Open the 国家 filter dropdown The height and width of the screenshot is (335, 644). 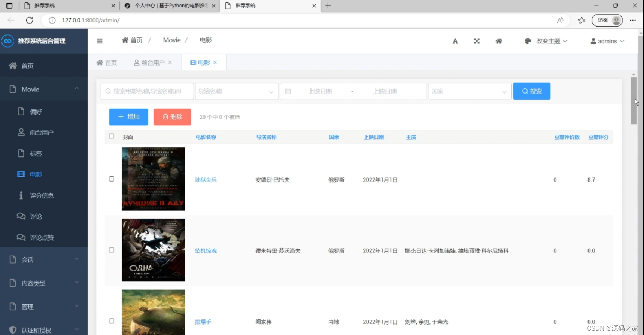[470, 91]
